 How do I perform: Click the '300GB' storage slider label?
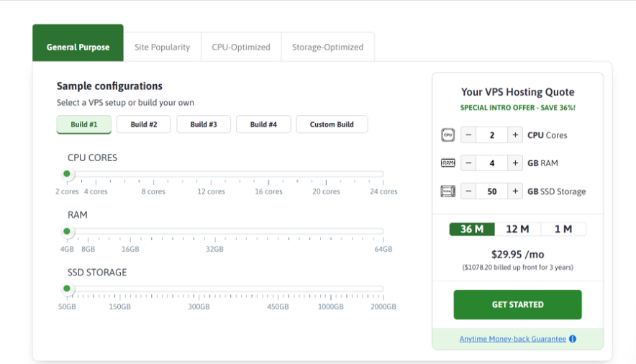(x=199, y=306)
